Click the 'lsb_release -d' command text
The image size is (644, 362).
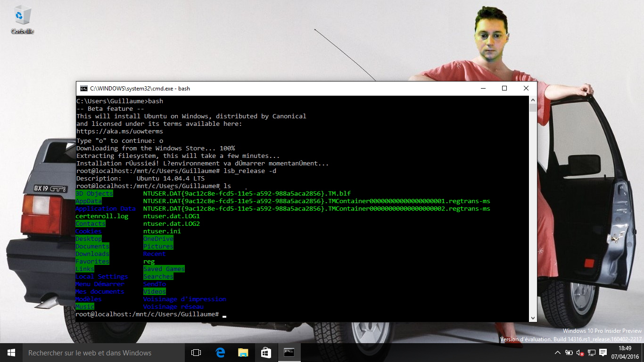250,171
